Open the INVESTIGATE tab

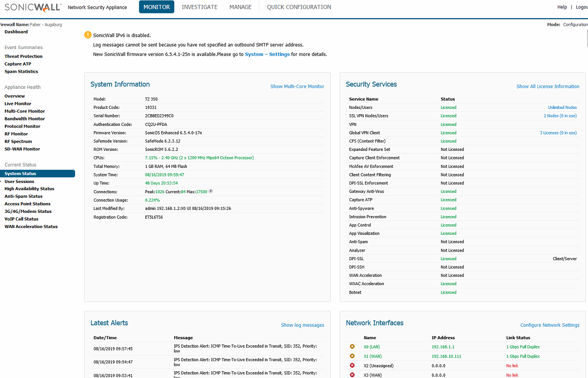200,7
